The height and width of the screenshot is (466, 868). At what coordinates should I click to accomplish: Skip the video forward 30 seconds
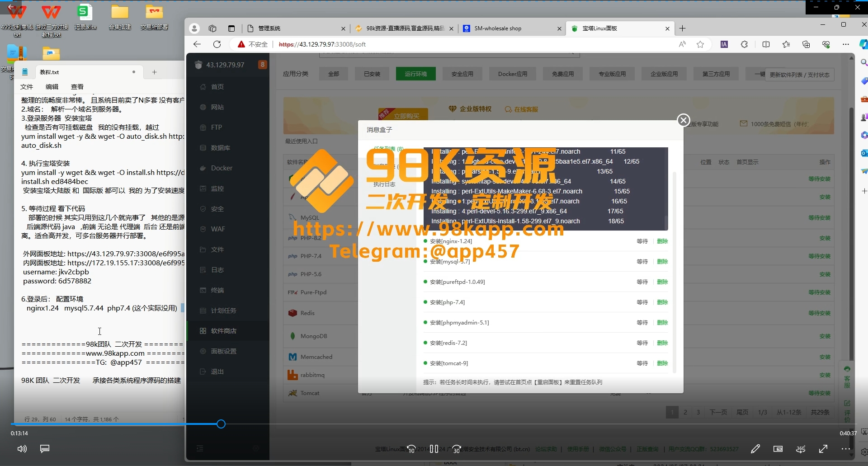coord(457,449)
